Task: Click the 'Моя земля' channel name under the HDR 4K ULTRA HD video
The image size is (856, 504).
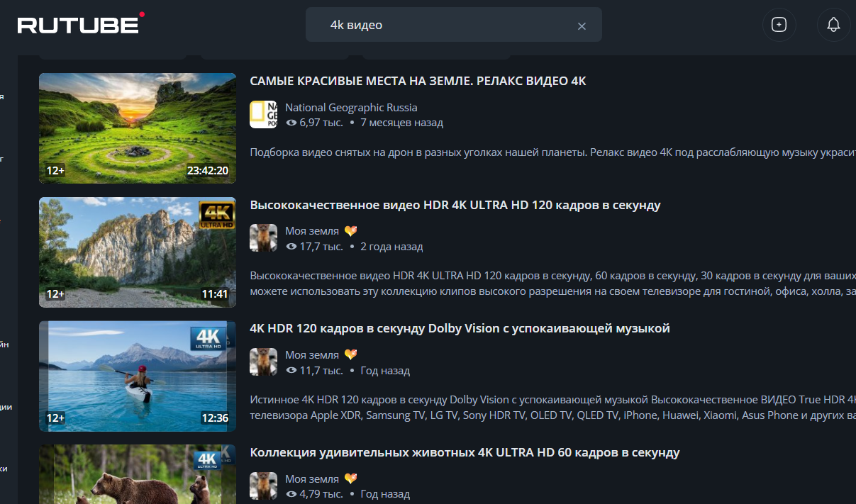Action: tap(312, 231)
